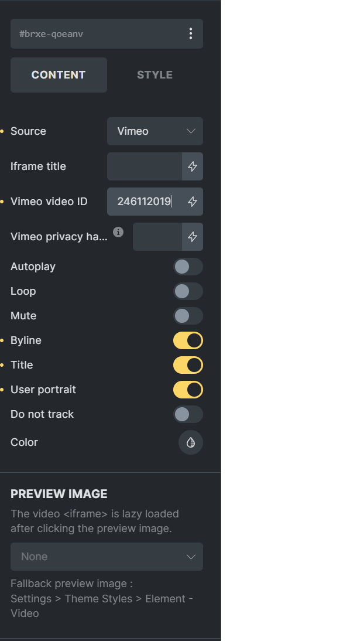Click the #brxe-qoeanv element ID field
Image resolution: width=364 pixels, height=641 pixels.
[97, 33]
